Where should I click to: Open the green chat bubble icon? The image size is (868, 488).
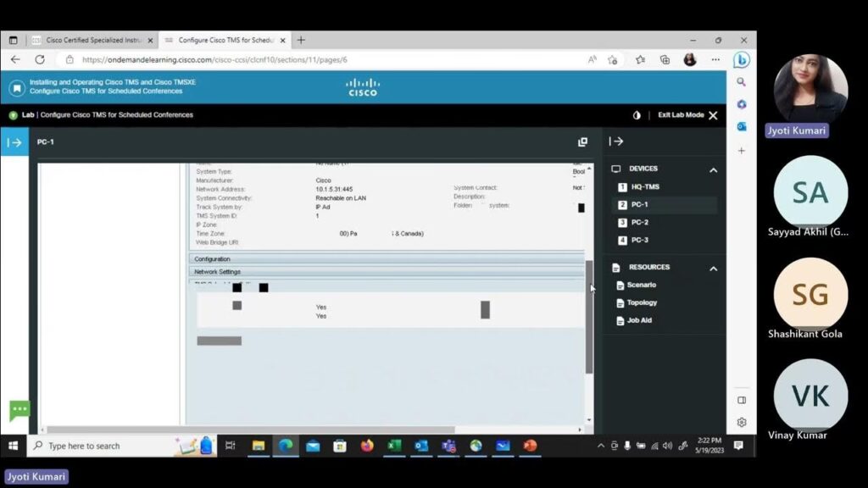tap(19, 410)
